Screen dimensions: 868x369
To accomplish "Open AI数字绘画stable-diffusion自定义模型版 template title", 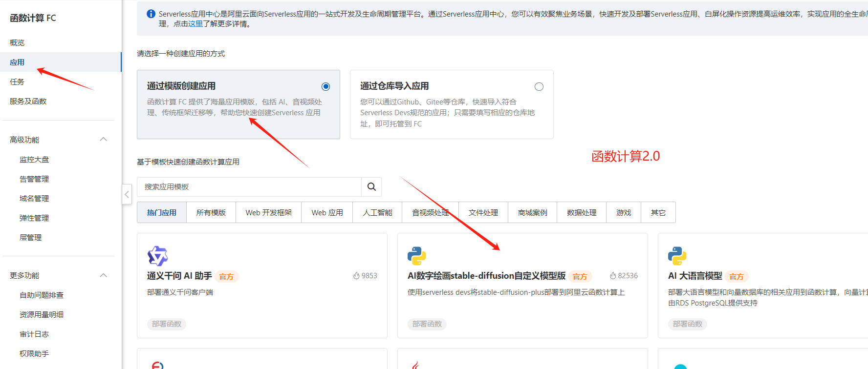I will pyautogui.click(x=487, y=276).
